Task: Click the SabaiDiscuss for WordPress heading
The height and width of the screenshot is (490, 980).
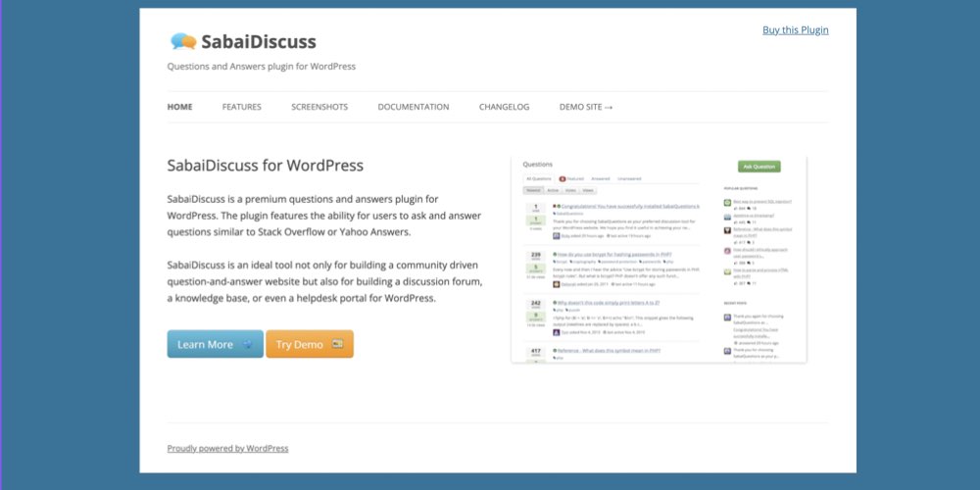Action: 265,166
